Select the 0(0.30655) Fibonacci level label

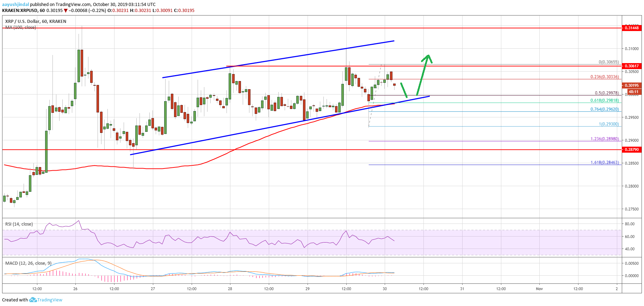pos(609,62)
